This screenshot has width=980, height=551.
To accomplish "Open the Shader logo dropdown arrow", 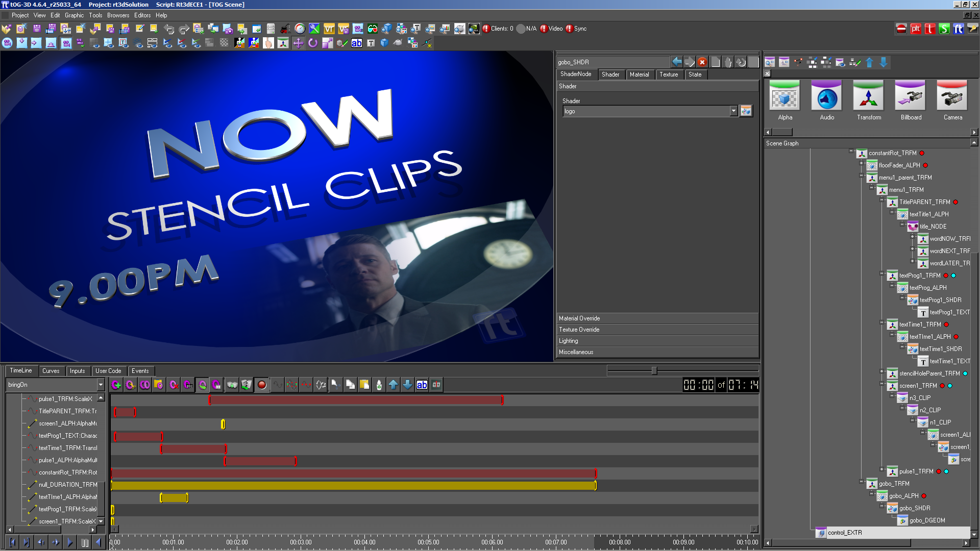I will click(733, 111).
